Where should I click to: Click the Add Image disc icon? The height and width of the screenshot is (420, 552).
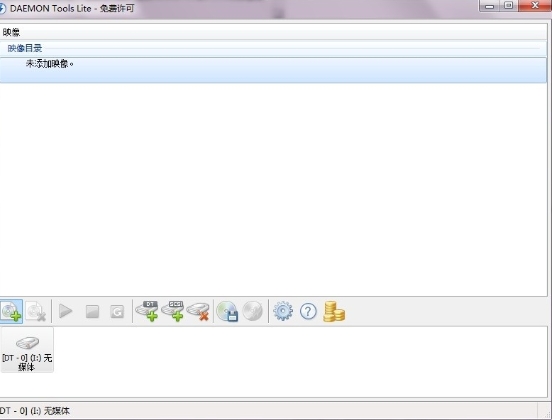[11, 311]
